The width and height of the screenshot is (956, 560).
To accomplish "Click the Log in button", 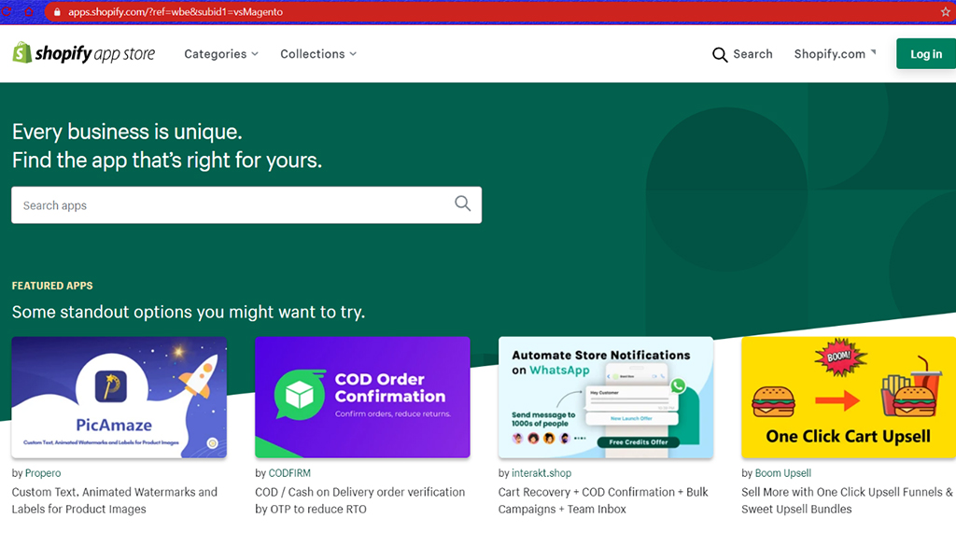I will [925, 53].
